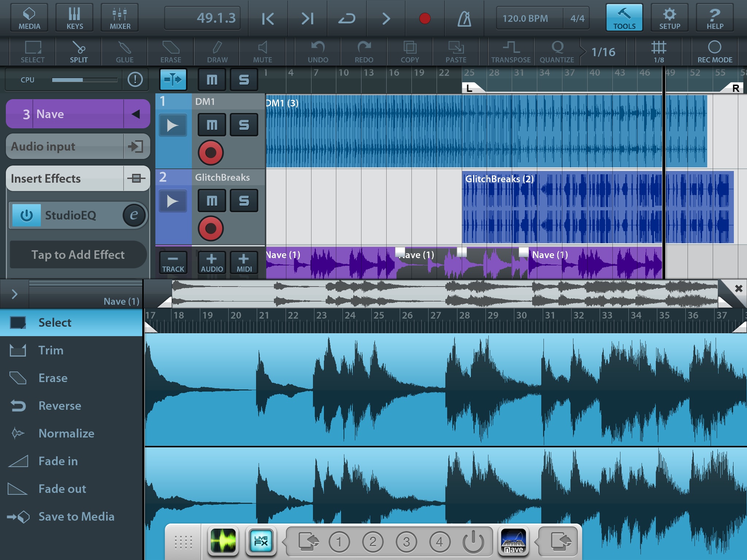The width and height of the screenshot is (747, 560).
Task: Choose the SELECT tool in the toolbar
Action: coord(32,52)
